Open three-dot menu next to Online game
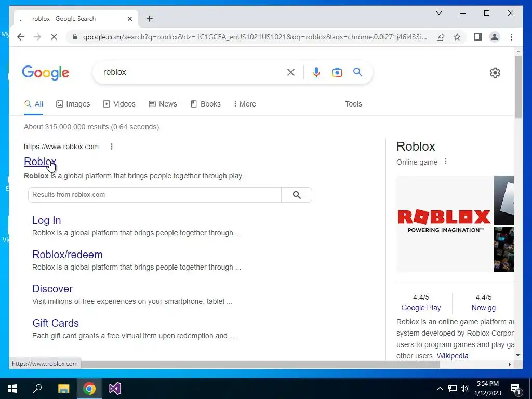Image resolution: width=532 pixels, height=399 pixels. [446, 162]
